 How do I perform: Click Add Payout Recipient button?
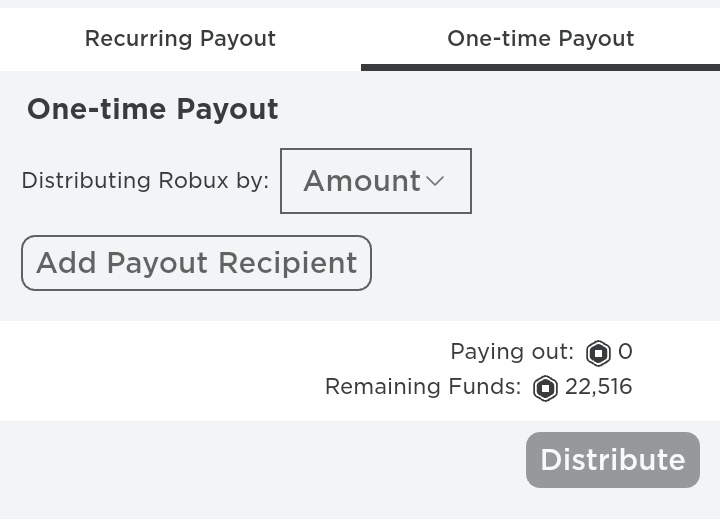click(196, 263)
